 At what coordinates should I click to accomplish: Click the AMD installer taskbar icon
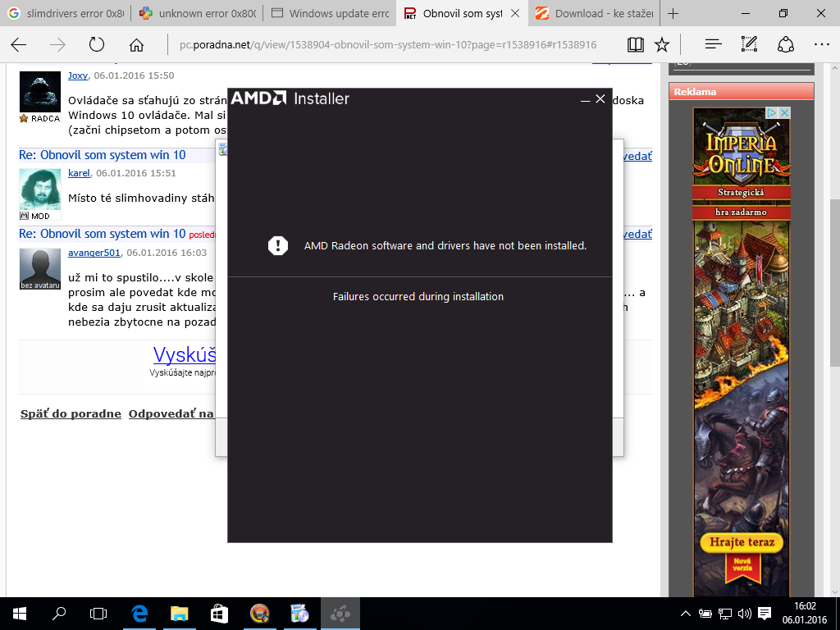pos(340,614)
